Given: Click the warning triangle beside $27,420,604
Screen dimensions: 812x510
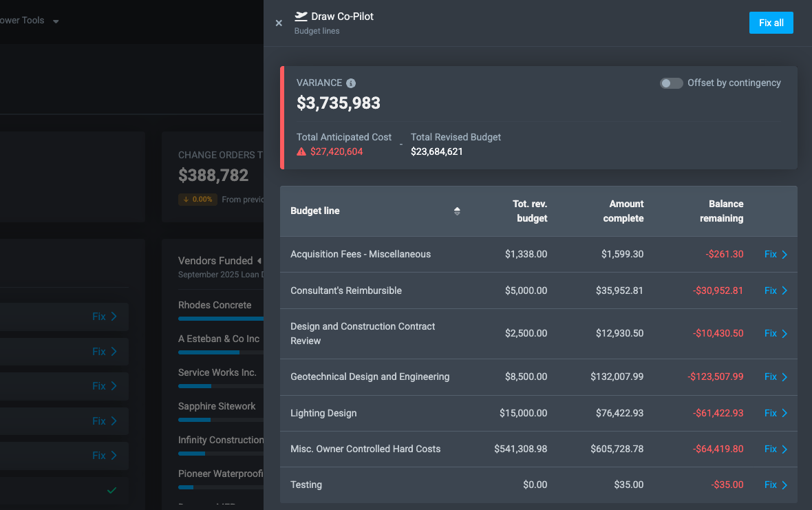Looking at the screenshot, I should 301,151.
